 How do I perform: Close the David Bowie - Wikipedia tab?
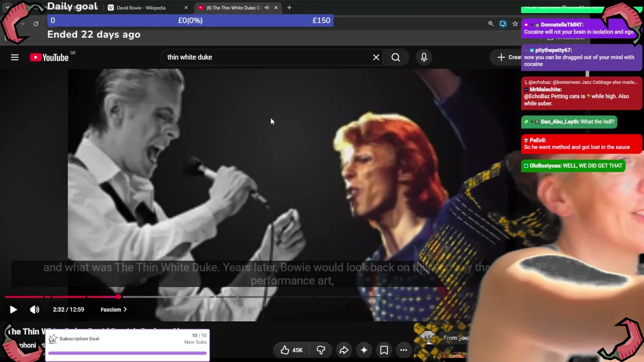[x=186, y=8]
